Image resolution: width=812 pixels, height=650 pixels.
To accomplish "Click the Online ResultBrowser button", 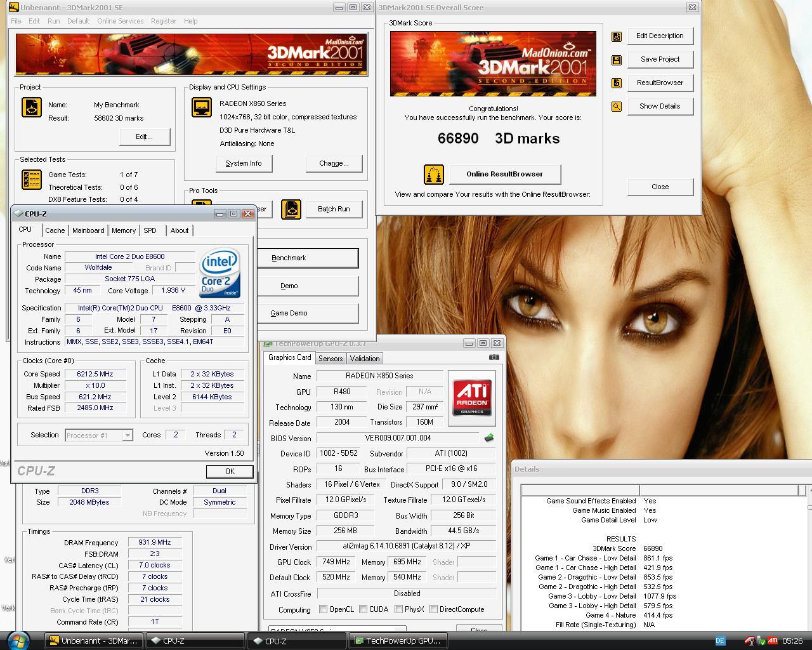I will pos(505,174).
